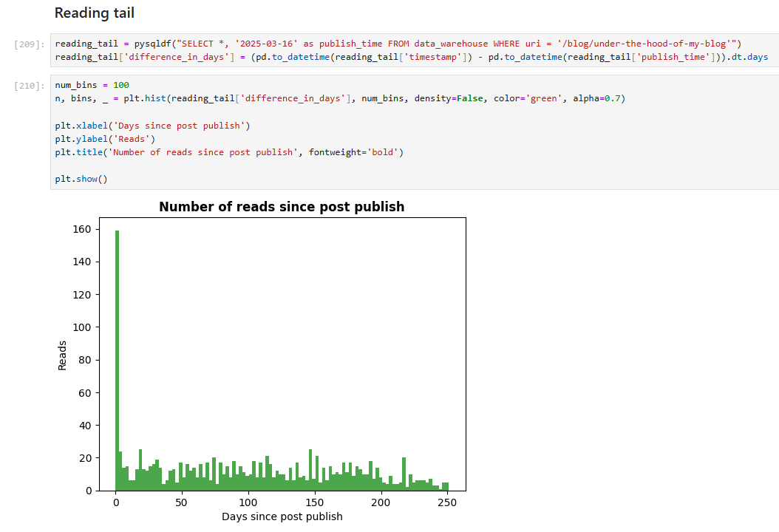779x532 pixels.
Task: Click the 250 tick on the x-axis
Action: tap(446, 502)
